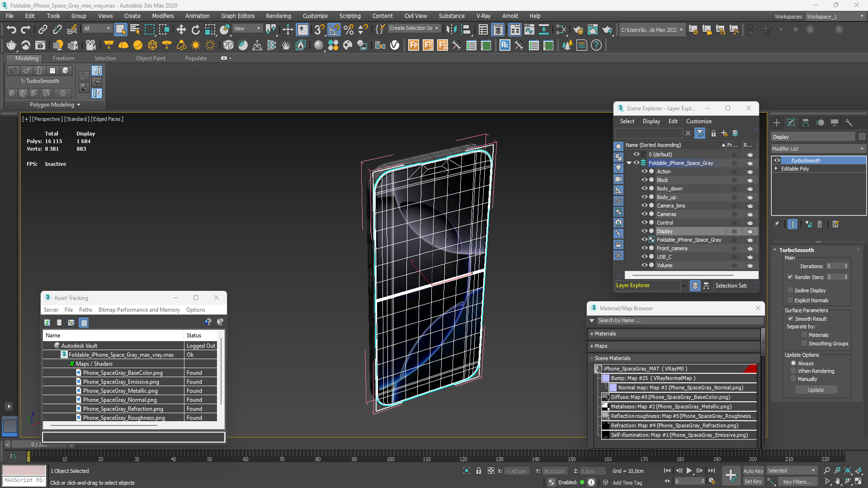The width and height of the screenshot is (868, 488).
Task: Switch to the Object Paint ribbon tab
Action: coord(151,58)
